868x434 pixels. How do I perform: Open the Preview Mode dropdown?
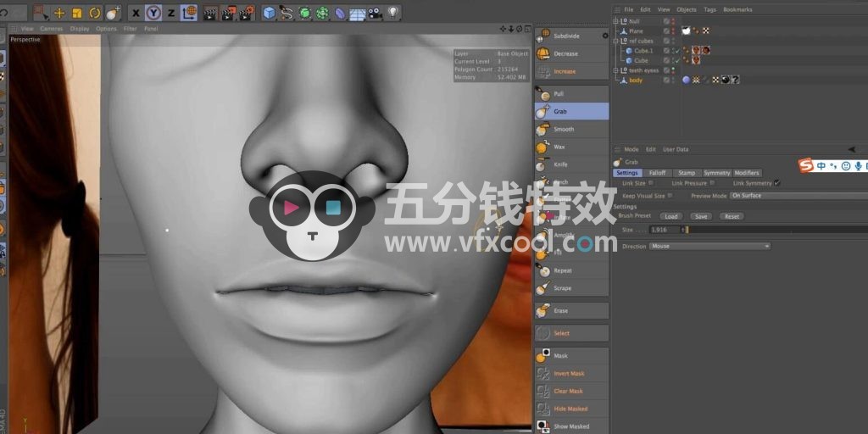coord(797,196)
